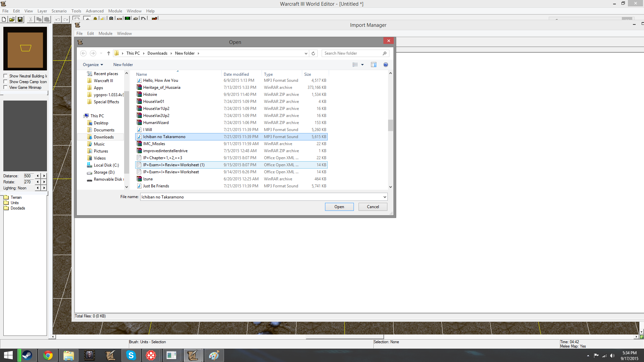Click the Cancel button
The width and height of the screenshot is (644, 362).
pyautogui.click(x=373, y=207)
